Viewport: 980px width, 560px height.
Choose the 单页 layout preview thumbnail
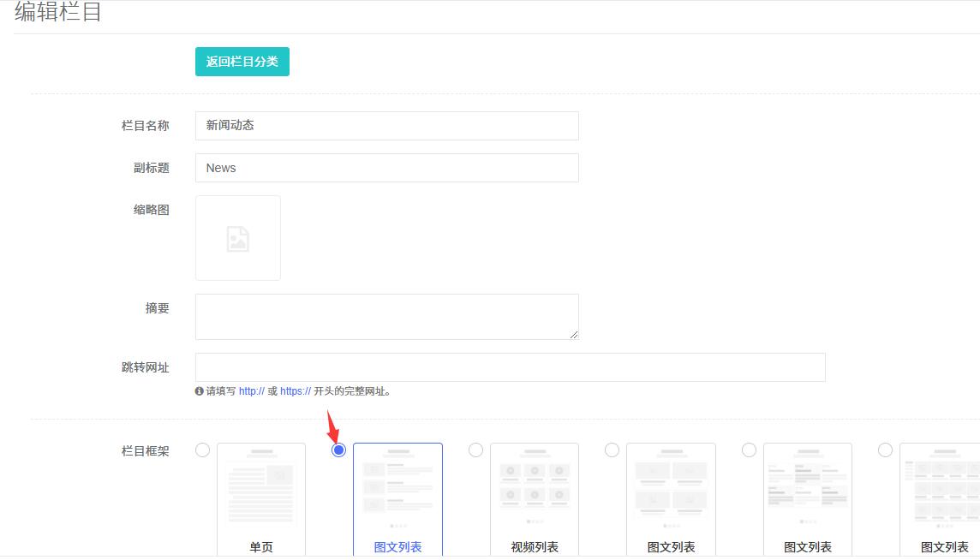261,488
